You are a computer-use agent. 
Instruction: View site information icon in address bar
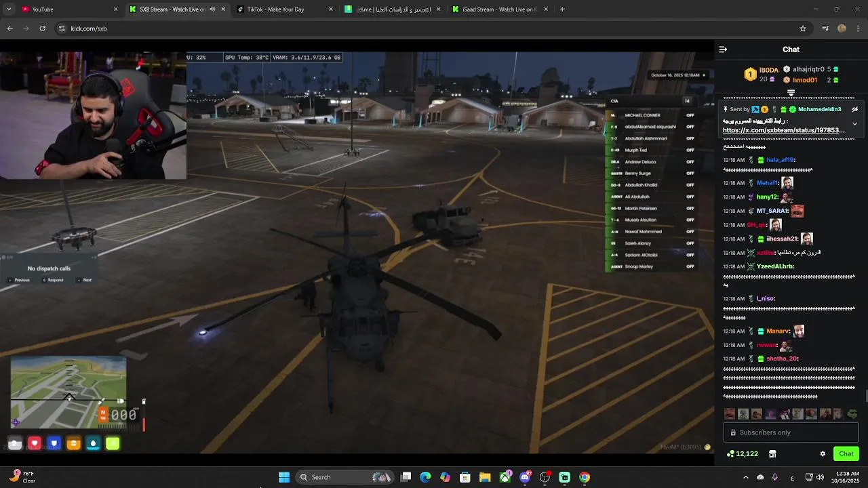click(x=62, y=28)
